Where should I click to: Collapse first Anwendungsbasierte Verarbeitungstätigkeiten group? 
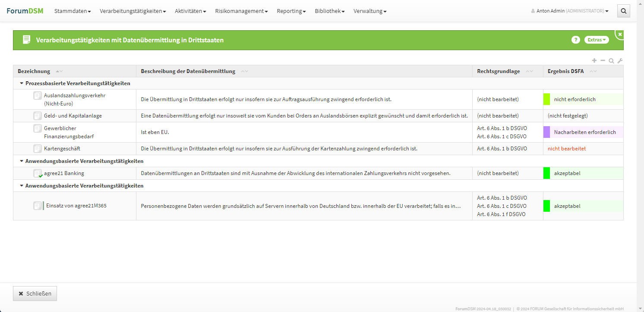coord(22,161)
